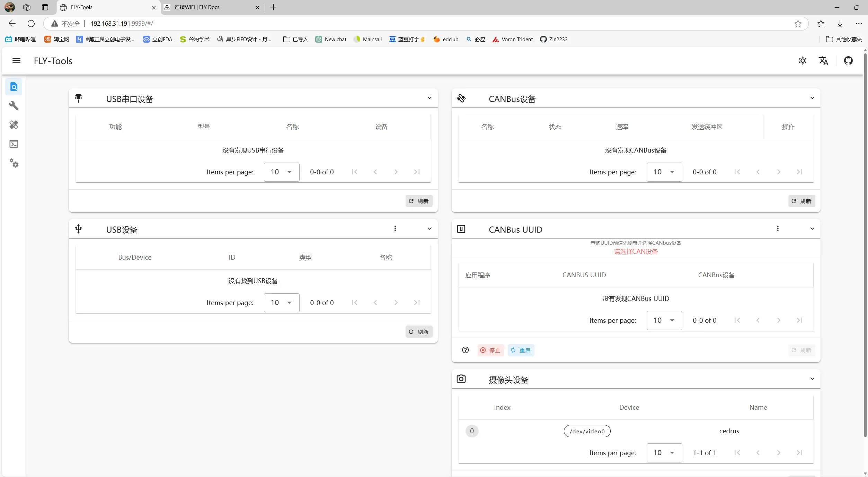Open the terminal page in the sidebar
868x477 pixels.
pyautogui.click(x=14, y=144)
